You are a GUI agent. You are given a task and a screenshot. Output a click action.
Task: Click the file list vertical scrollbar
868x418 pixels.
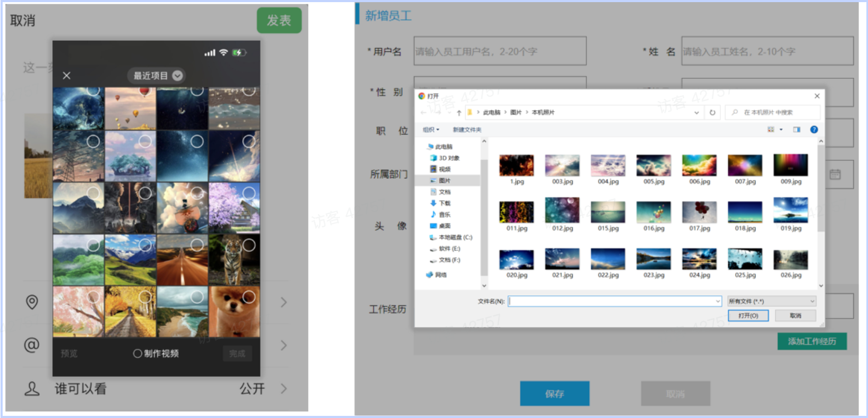pyautogui.click(x=821, y=212)
